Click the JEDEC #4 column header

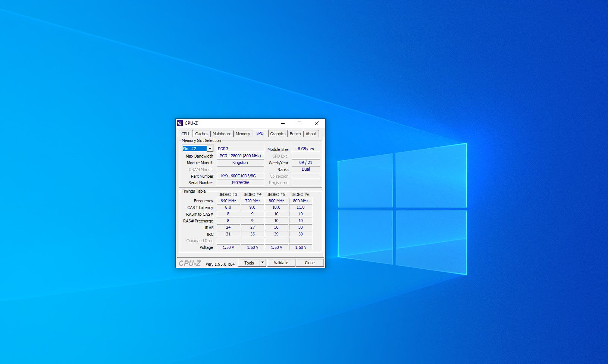coord(253,194)
